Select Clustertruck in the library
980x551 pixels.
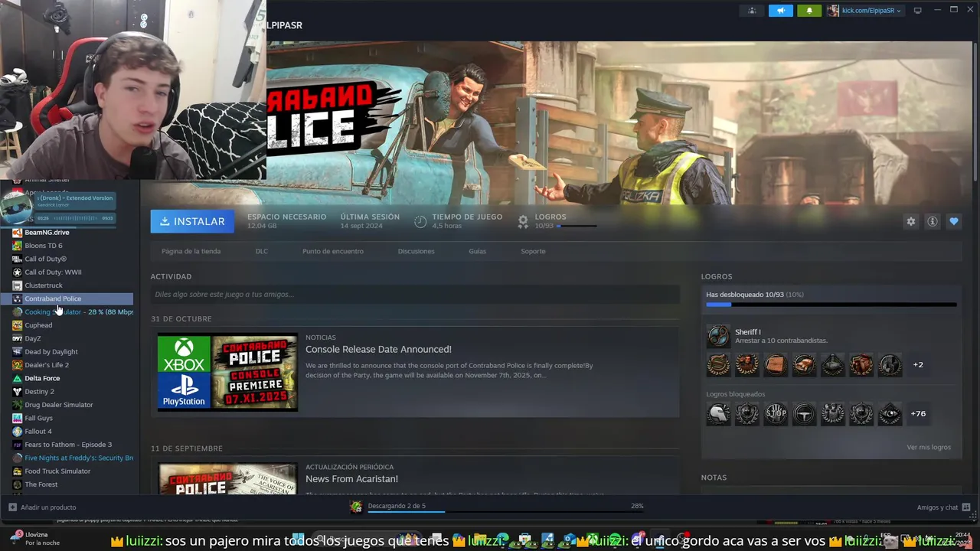(x=44, y=285)
